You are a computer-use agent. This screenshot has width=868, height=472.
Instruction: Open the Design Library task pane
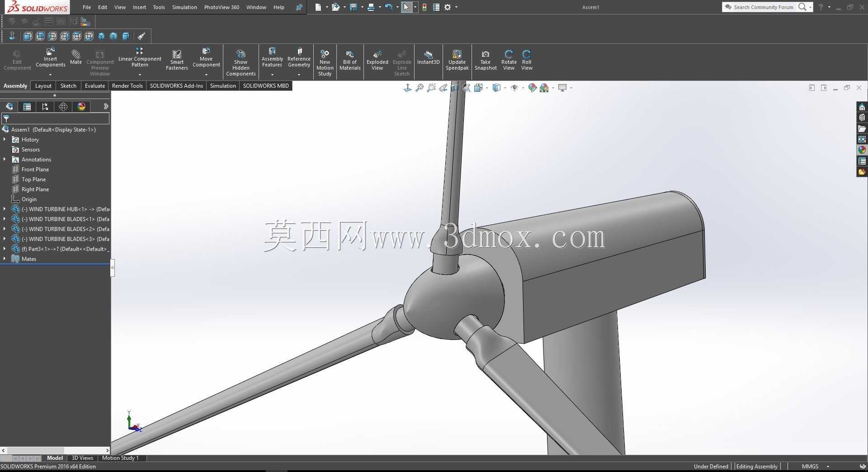(862, 118)
